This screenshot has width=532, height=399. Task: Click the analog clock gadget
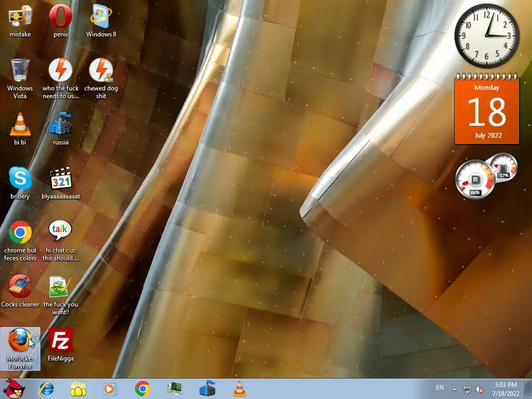(x=487, y=36)
